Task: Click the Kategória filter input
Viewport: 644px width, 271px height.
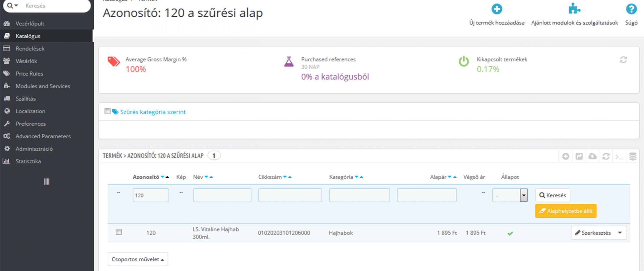Action: [359, 195]
